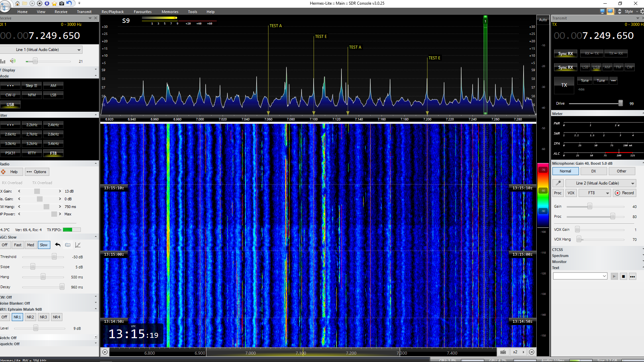The height and width of the screenshot is (362, 644).
Task: Click the yellow star favourites icon
Action: coord(54,3)
